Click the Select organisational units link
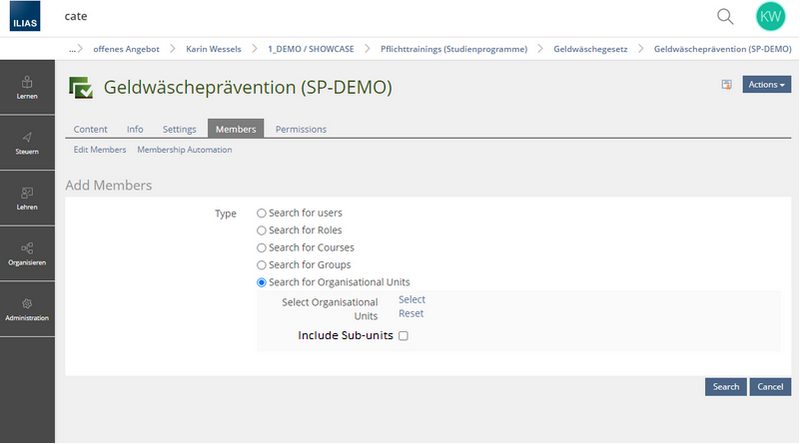Screen dimensions: 800x444 point(411,299)
